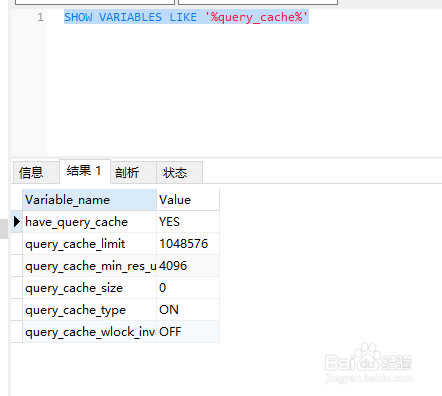The image size is (442, 396).
Task: Select the query_cache_type cell
Action: (x=89, y=310)
